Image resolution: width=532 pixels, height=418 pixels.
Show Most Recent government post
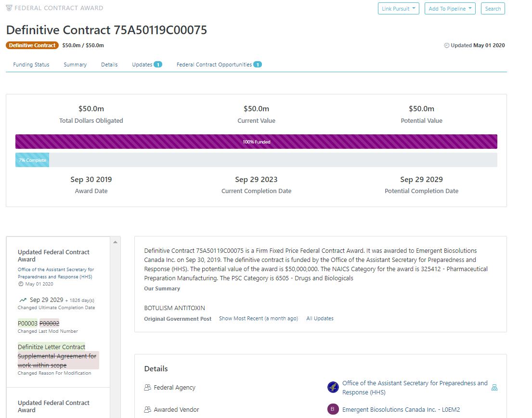(258, 318)
